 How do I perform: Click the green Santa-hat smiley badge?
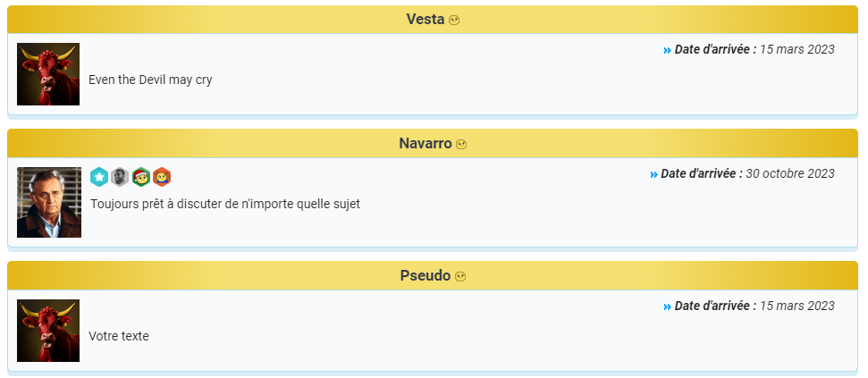(x=140, y=177)
